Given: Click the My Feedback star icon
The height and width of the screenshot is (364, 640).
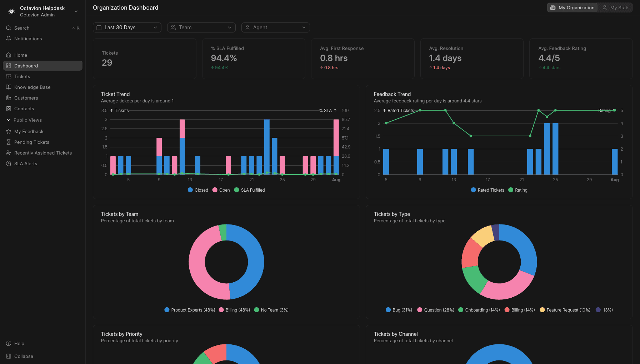Looking at the screenshot, I should point(9,131).
